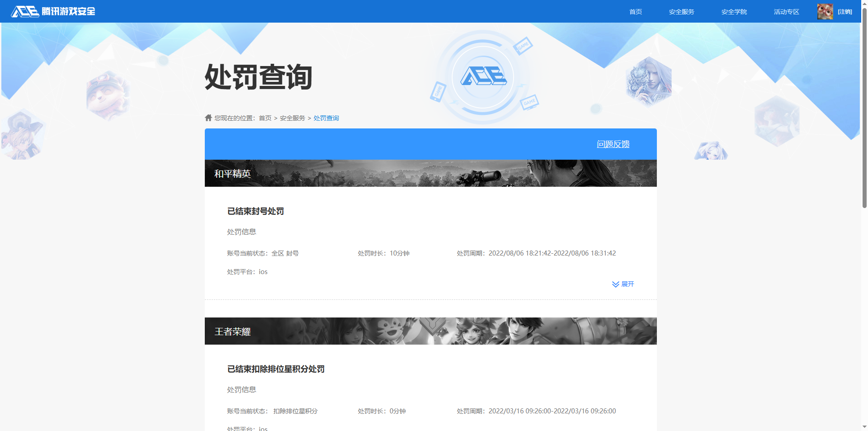Screen dimensions: 868x431
Task: Click 处罚平台：ios under 和平精英
Action: (x=247, y=272)
